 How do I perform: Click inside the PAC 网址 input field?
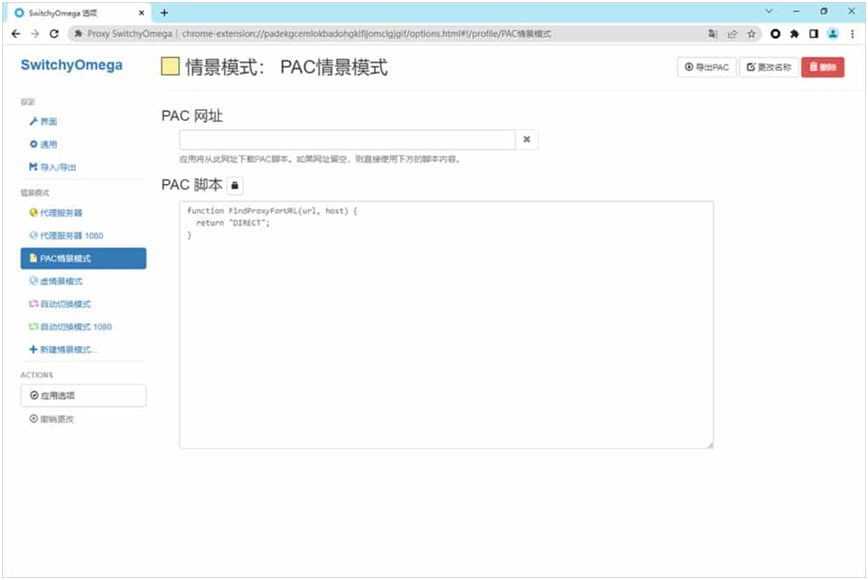click(x=347, y=140)
